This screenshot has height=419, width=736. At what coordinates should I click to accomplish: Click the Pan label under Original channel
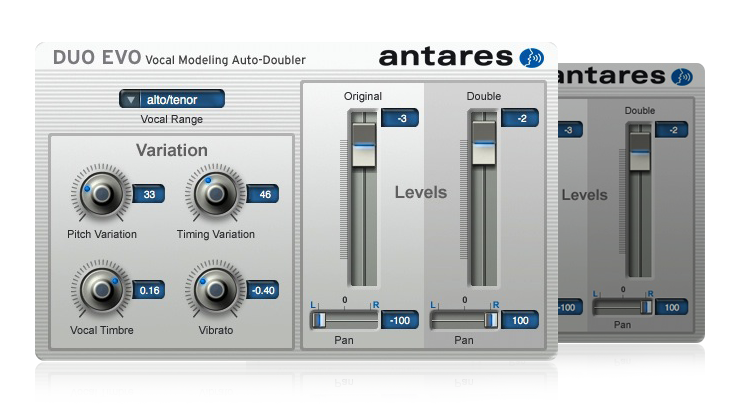pos(344,340)
